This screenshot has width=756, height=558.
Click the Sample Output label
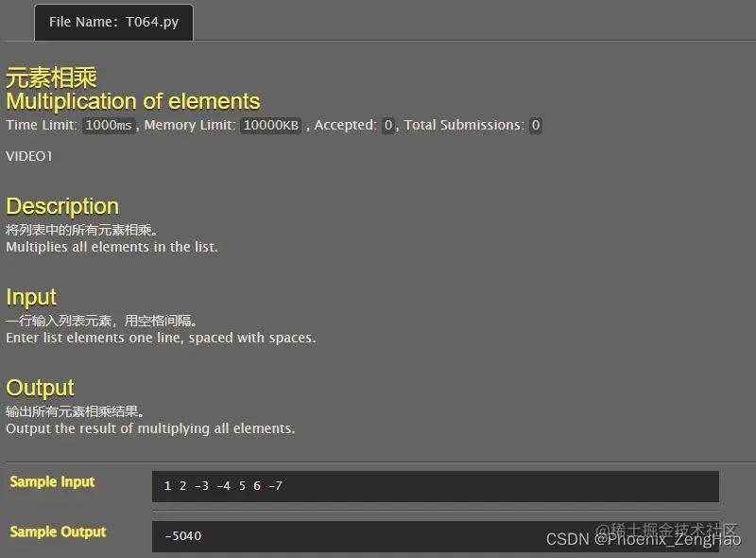pos(58,532)
